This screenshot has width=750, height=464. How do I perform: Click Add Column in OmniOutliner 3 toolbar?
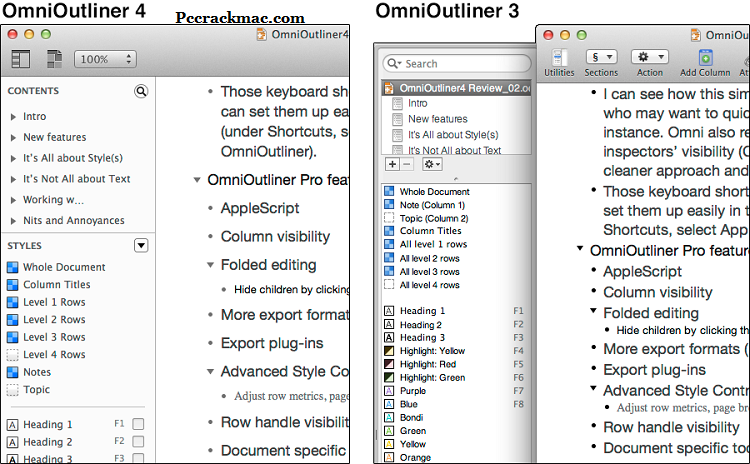pyautogui.click(x=705, y=63)
